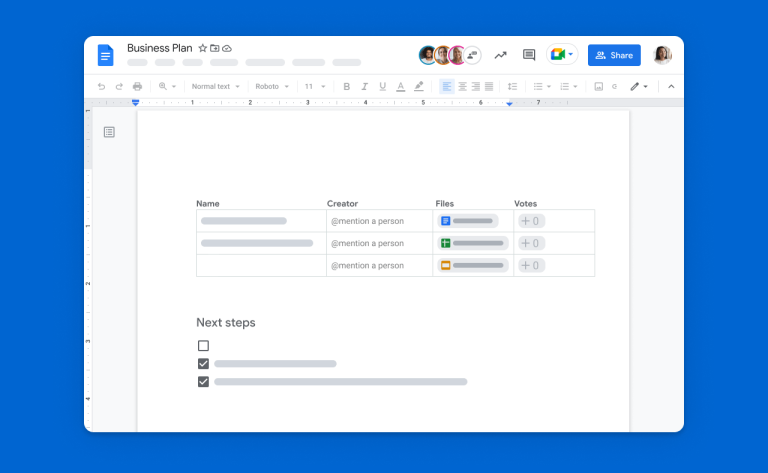Viewport: 768px width, 473px height.
Task: Open the activity trend icon
Action: [x=500, y=55]
